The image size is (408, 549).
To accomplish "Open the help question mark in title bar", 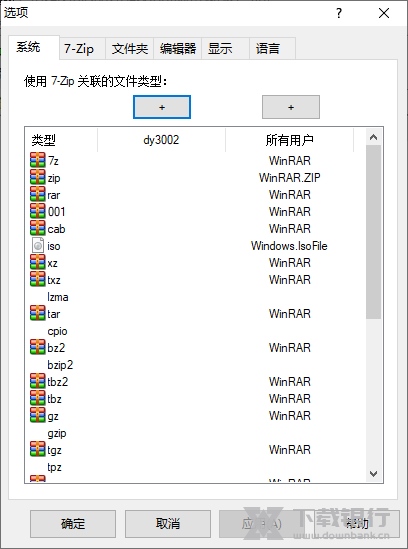I will [339, 13].
